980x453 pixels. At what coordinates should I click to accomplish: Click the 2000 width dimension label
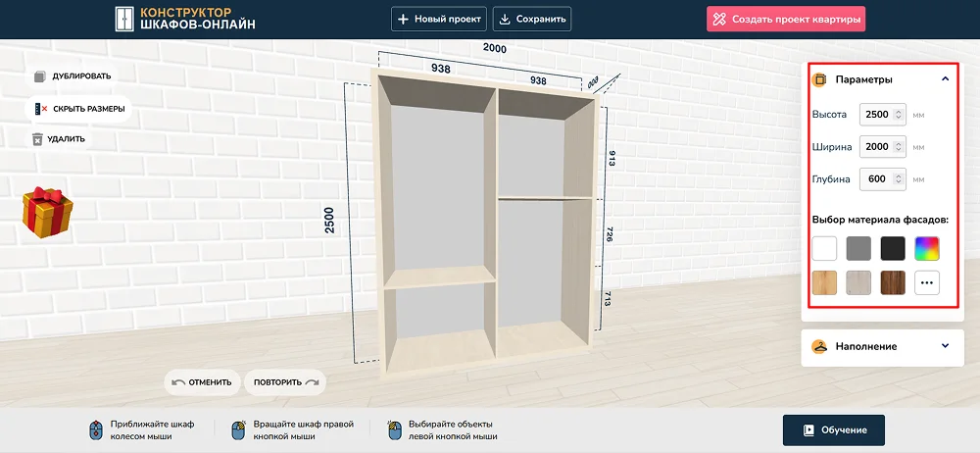tap(494, 48)
